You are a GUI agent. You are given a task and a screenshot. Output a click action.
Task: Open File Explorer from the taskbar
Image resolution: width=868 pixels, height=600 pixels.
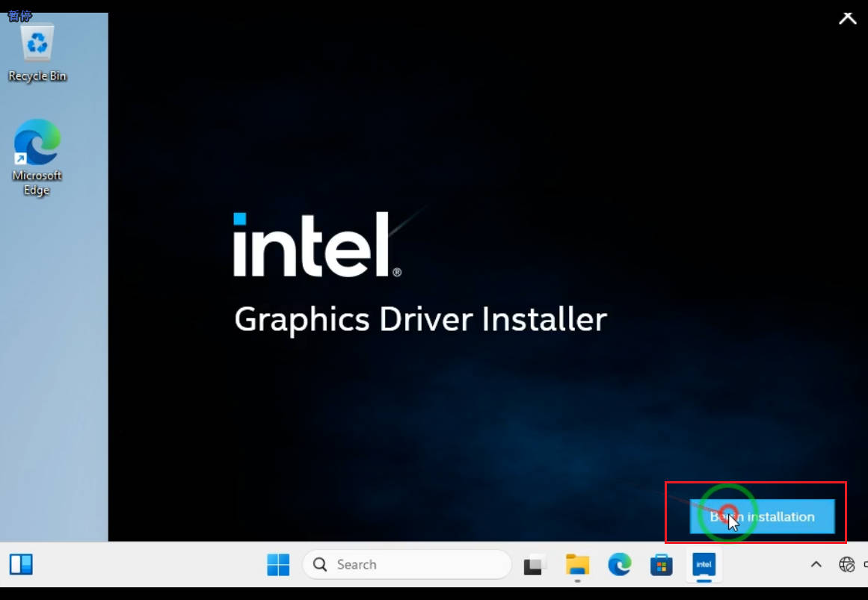click(x=578, y=565)
